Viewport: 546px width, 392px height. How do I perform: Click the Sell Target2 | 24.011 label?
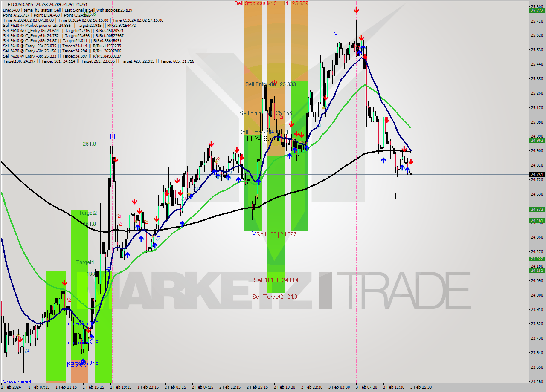[277, 297]
